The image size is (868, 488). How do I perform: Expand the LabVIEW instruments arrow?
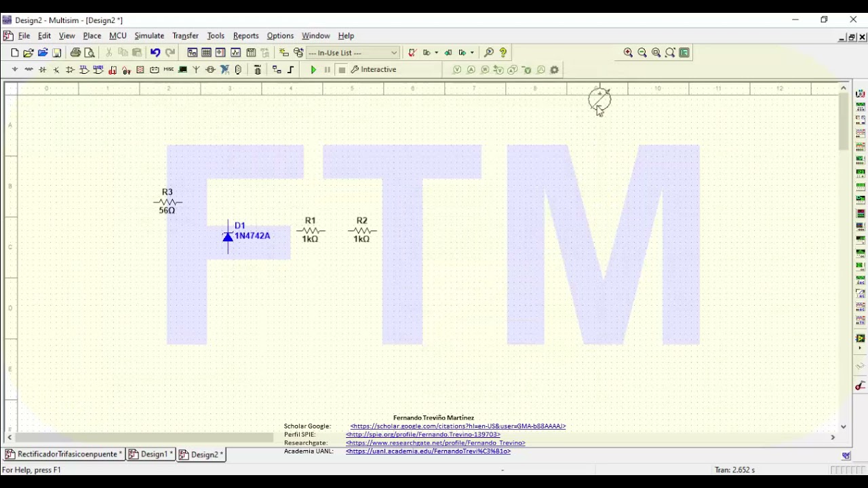point(861,348)
